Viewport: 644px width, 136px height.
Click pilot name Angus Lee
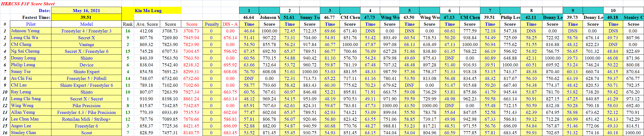pyautogui.click(x=21, y=126)
